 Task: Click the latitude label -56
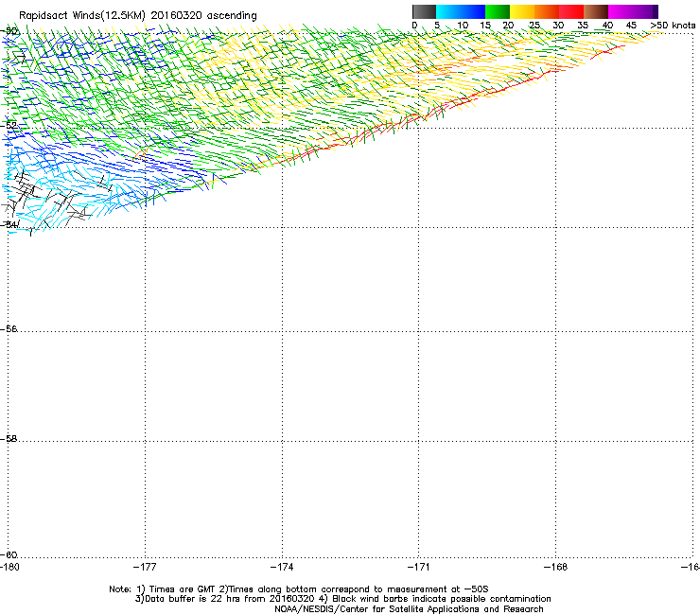tap(9, 328)
